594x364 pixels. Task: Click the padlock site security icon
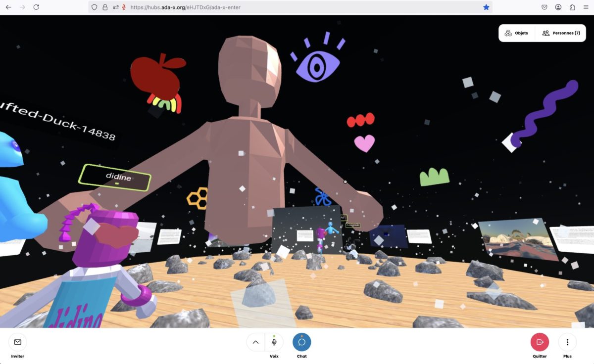[105, 7]
